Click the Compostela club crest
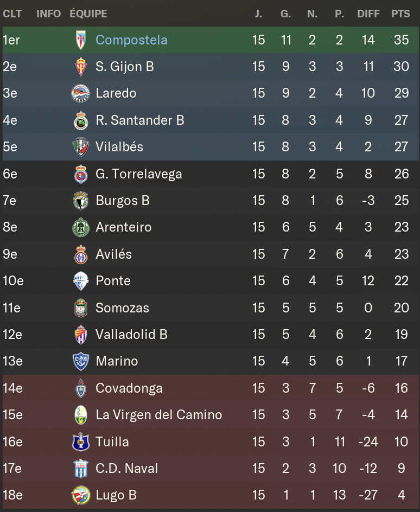Image resolution: width=420 pixels, height=512 pixels. (81, 40)
